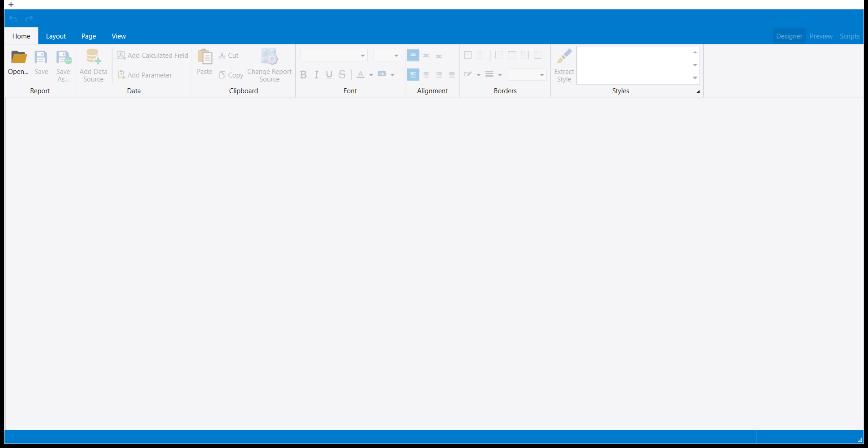Click the Save report icon
Image resolution: width=868 pixels, height=448 pixels.
[x=41, y=57]
